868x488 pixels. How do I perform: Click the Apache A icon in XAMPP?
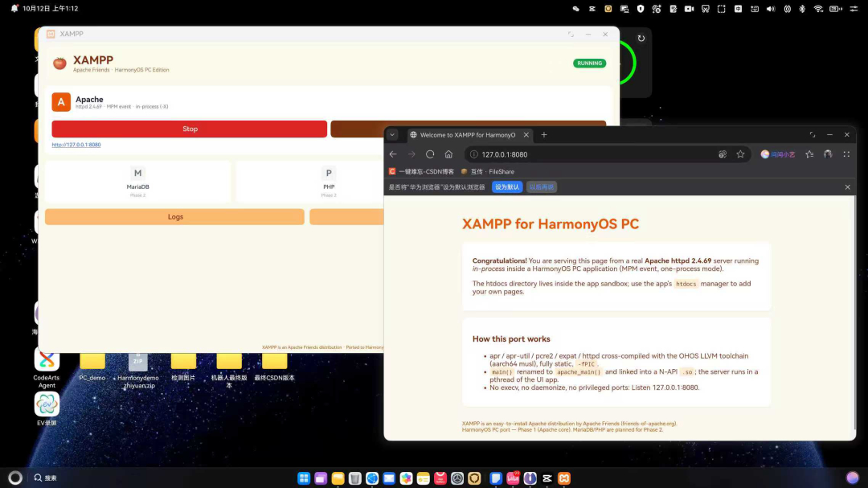tap(61, 102)
